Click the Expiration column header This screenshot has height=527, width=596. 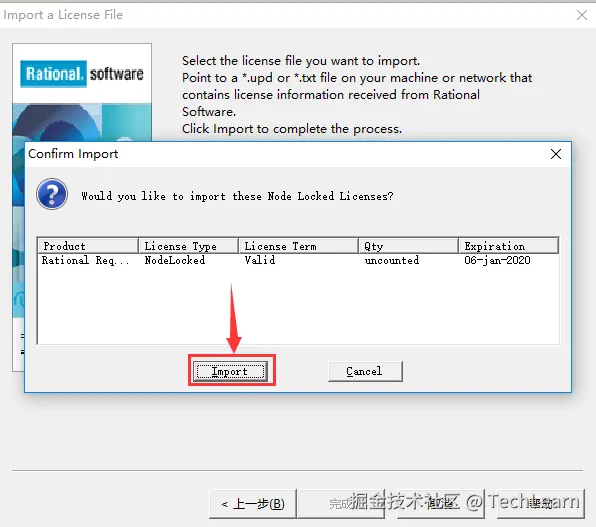[509, 246]
